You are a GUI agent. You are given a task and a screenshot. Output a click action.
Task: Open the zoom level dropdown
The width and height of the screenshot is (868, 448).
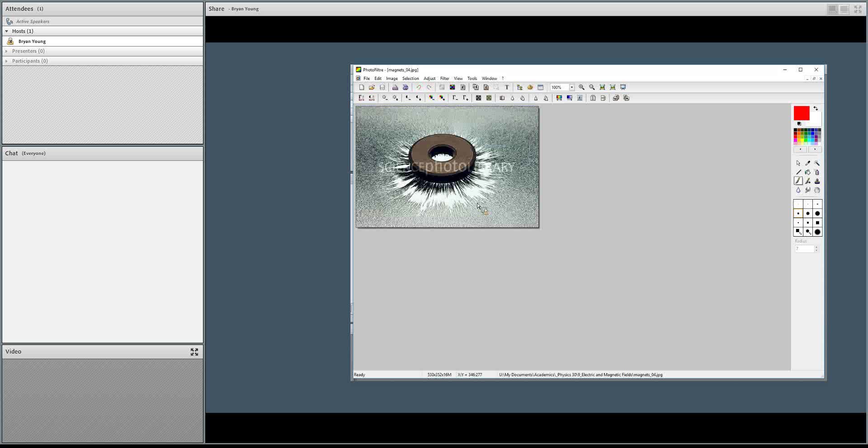click(x=571, y=87)
